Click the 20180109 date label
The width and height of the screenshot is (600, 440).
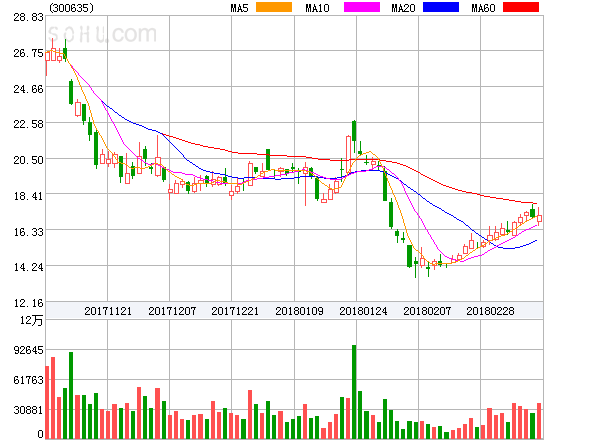(299, 311)
